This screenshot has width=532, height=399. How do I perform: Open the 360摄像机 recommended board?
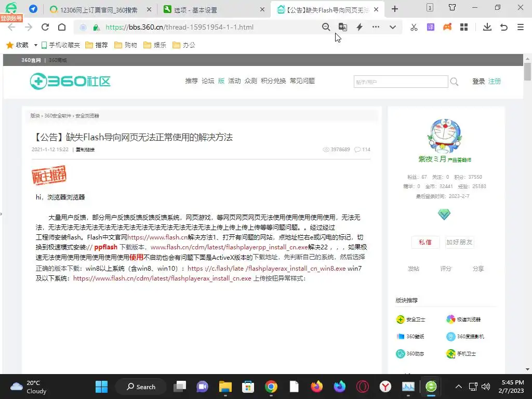tap(465, 336)
